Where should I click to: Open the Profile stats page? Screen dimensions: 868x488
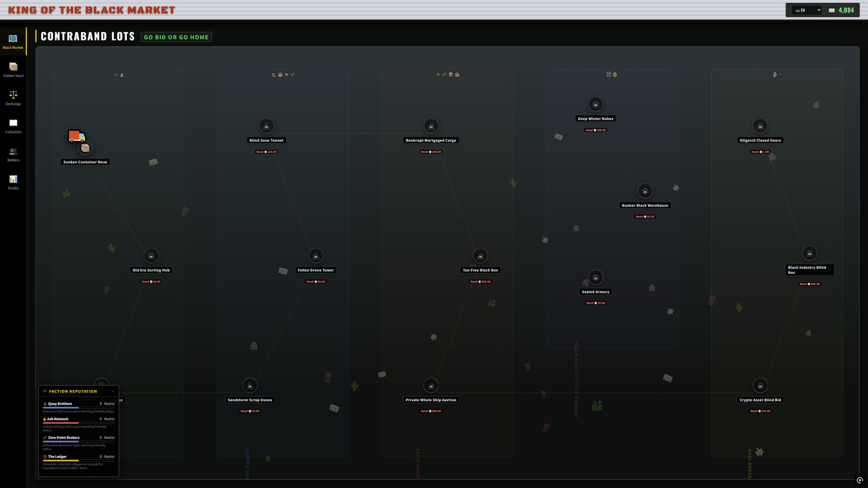pyautogui.click(x=13, y=183)
